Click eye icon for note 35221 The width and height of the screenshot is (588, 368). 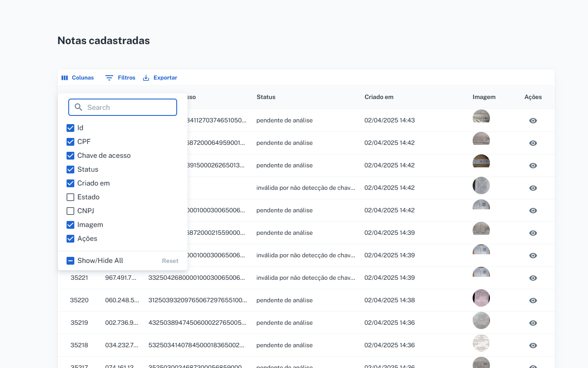tap(533, 278)
